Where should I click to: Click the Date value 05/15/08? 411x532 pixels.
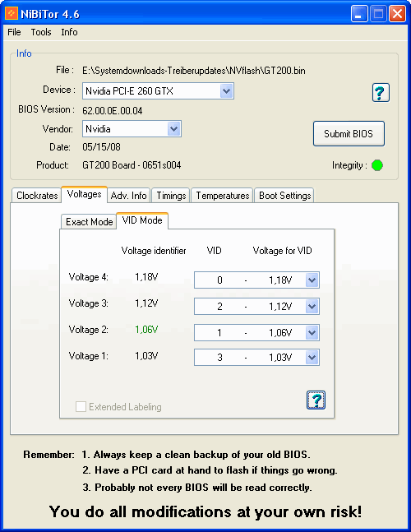pyautogui.click(x=101, y=147)
